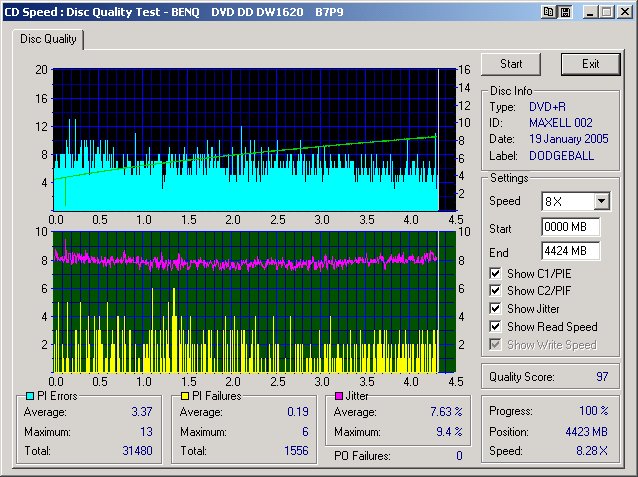The width and height of the screenshot is (638, 477).
Task: Click the greyed Show Write Speed checkbox
Action: coord(495,345)
